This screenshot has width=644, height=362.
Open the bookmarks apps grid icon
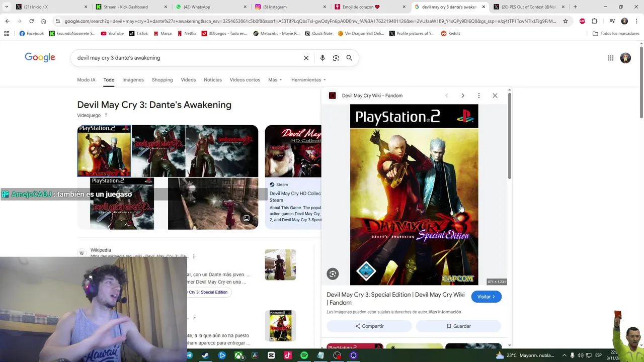[x=7, y=34]
